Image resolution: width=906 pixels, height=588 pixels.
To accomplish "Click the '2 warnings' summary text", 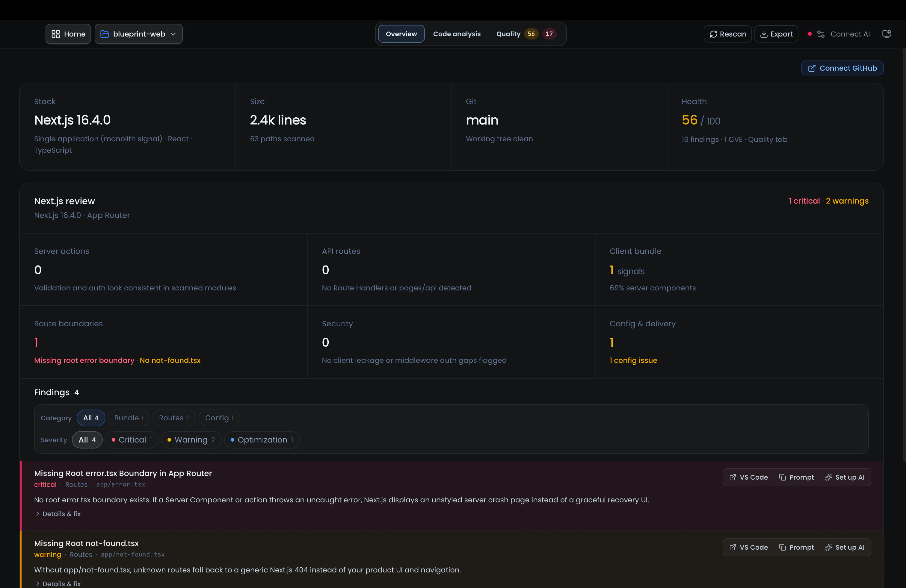I will (847, 201).
